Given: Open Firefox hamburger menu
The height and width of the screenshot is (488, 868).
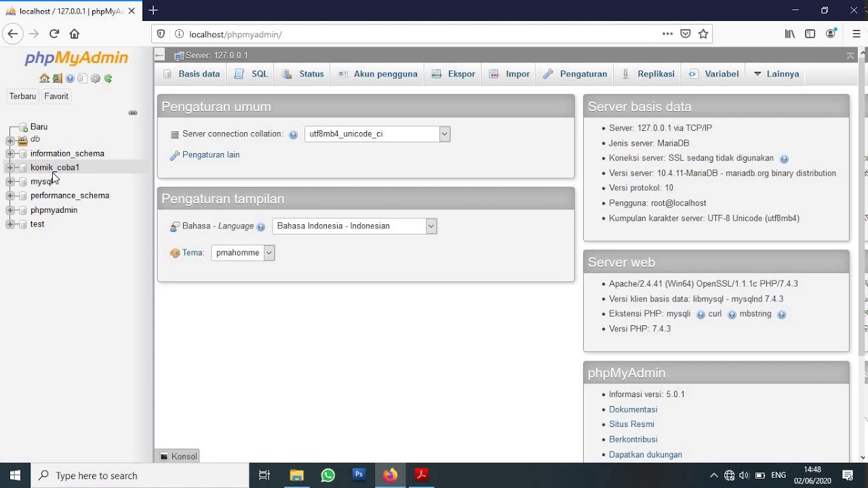Looking at the screenshot, I should point(856,34).
